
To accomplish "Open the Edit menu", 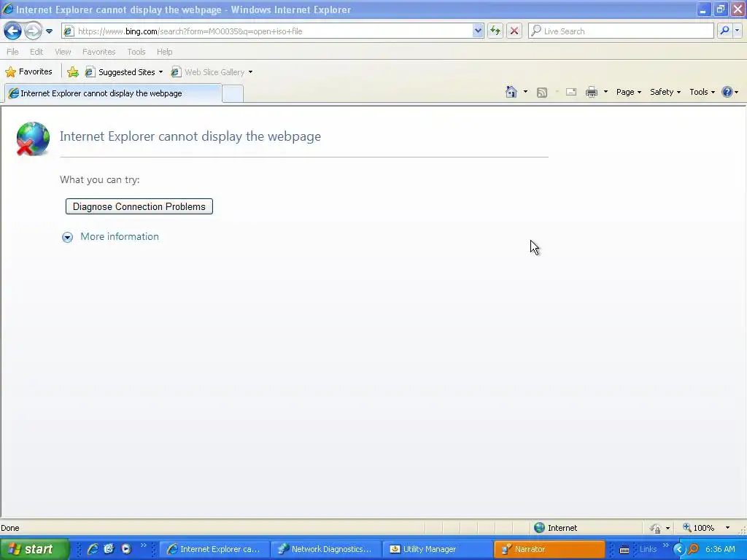I will point(36,52).
